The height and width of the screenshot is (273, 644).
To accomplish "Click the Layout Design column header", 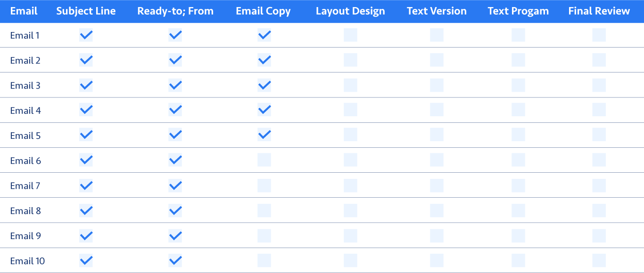I will pyautogui.click(x=350, y=11).
